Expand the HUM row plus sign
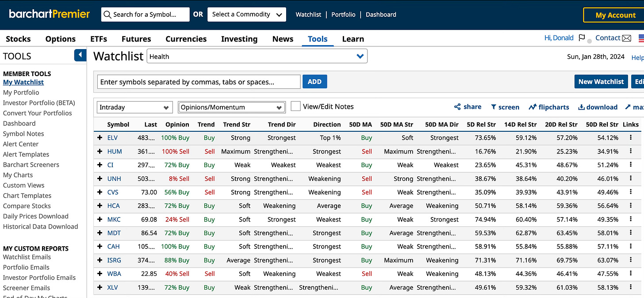The height and width of the screenshot is (298, 644). (100, 151)
